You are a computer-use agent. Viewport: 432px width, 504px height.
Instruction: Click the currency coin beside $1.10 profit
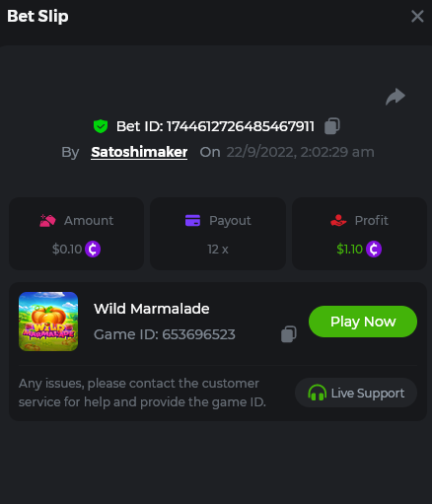click(374, 250)
